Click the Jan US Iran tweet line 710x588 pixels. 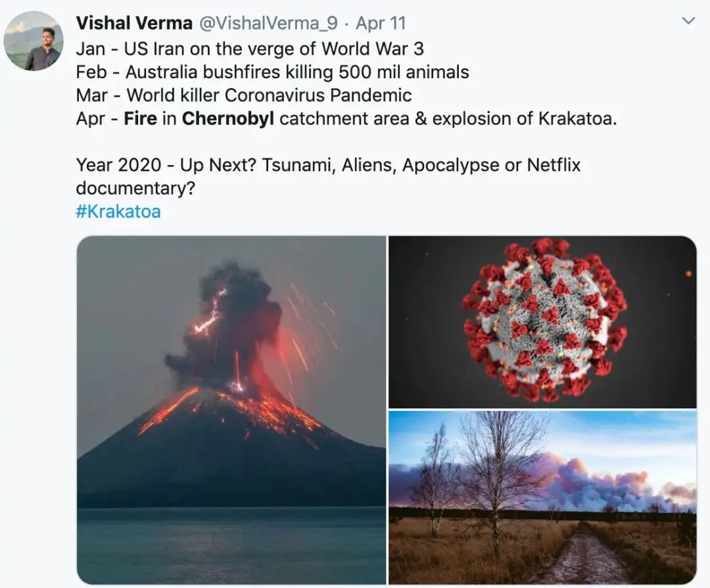(250, 49)
